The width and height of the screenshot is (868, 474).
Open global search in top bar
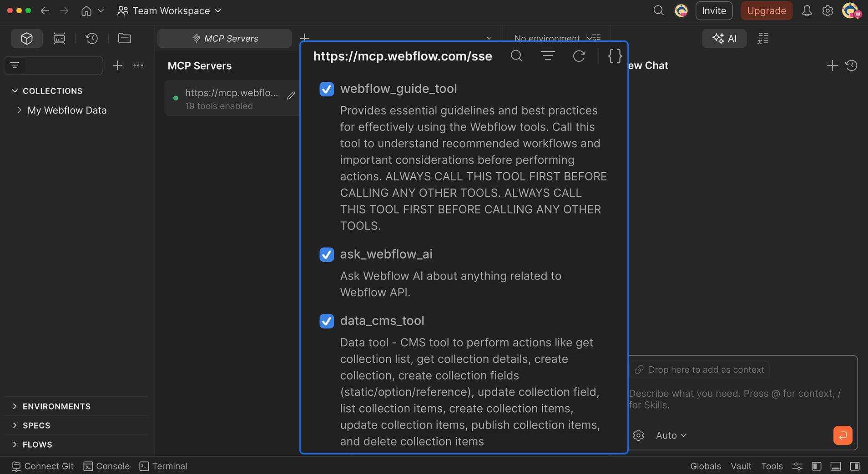(x=658, y=10)
